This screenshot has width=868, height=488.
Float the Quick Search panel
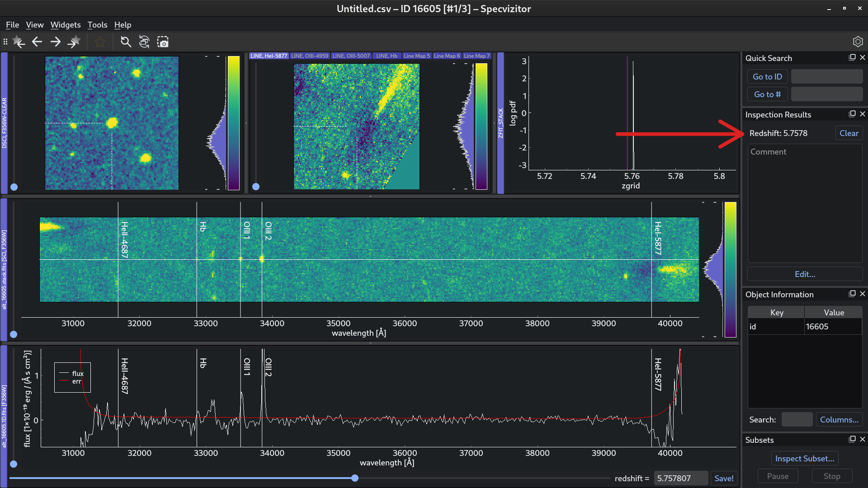point(852,58)
